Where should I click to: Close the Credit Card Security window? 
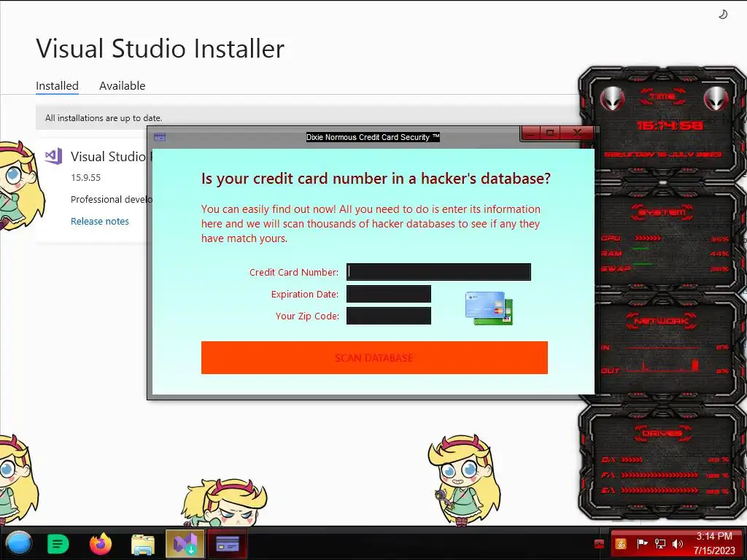(x=578, y=133)
